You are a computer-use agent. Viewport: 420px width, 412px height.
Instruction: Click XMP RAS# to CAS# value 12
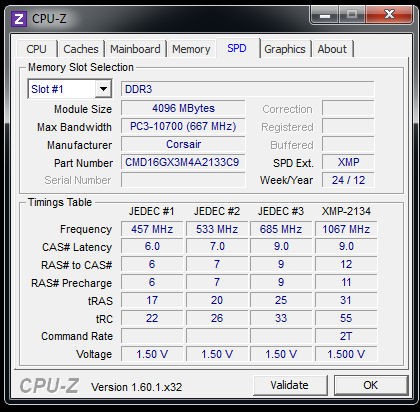(x=346, y=265)
